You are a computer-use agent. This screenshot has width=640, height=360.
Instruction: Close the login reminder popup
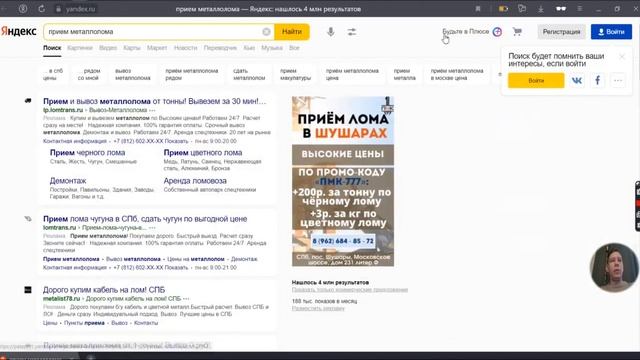click(622, 57)
